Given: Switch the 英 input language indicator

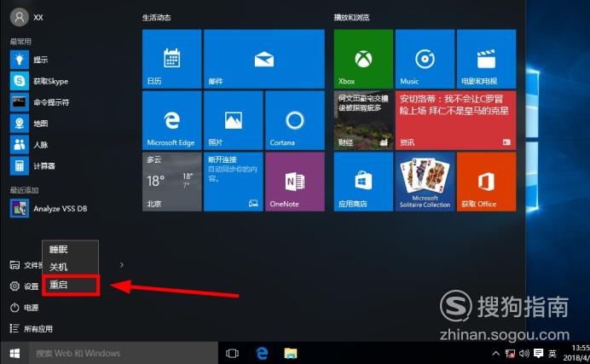Looking at the screenshot, I should point(552,353).
